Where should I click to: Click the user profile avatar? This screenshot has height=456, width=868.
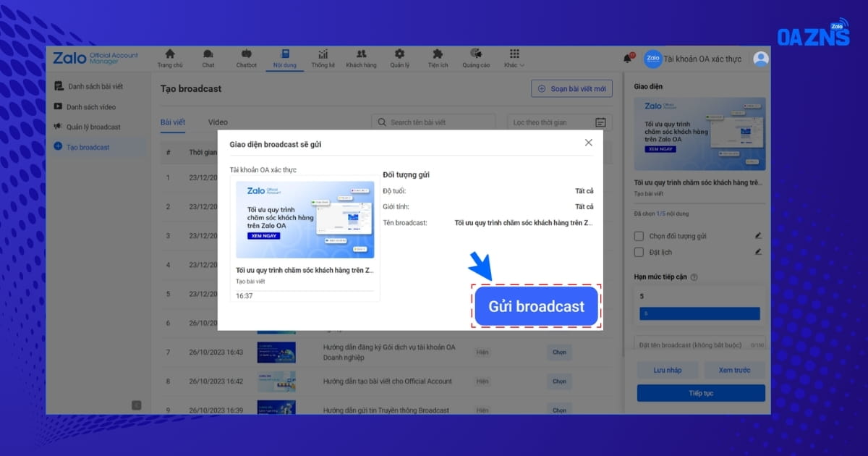pyautogui.click(x=760, y=59)
